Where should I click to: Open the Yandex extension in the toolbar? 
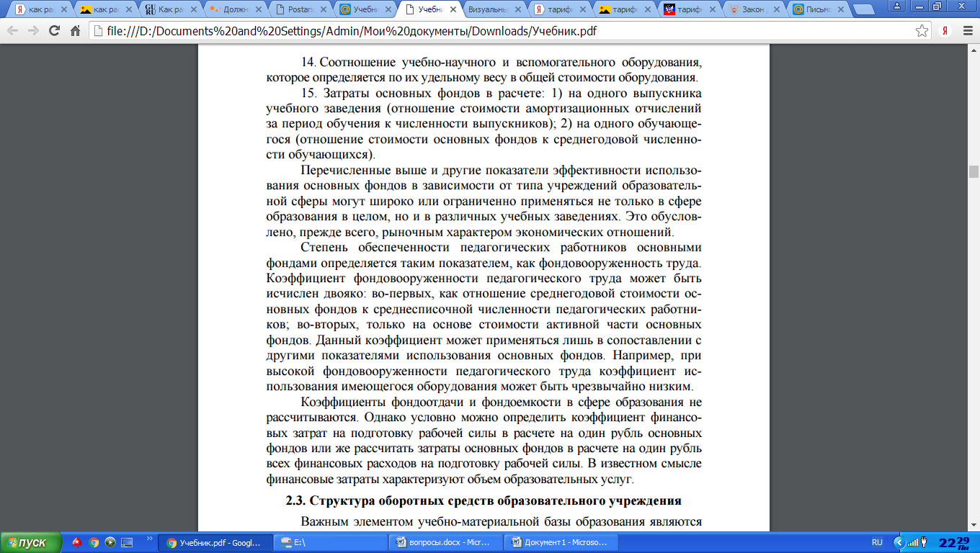945,31
